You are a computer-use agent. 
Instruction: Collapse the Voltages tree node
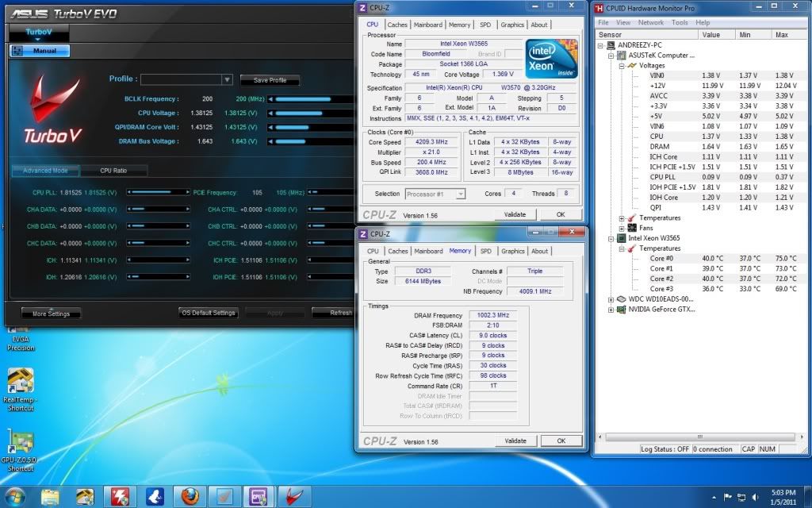point(622,67)
